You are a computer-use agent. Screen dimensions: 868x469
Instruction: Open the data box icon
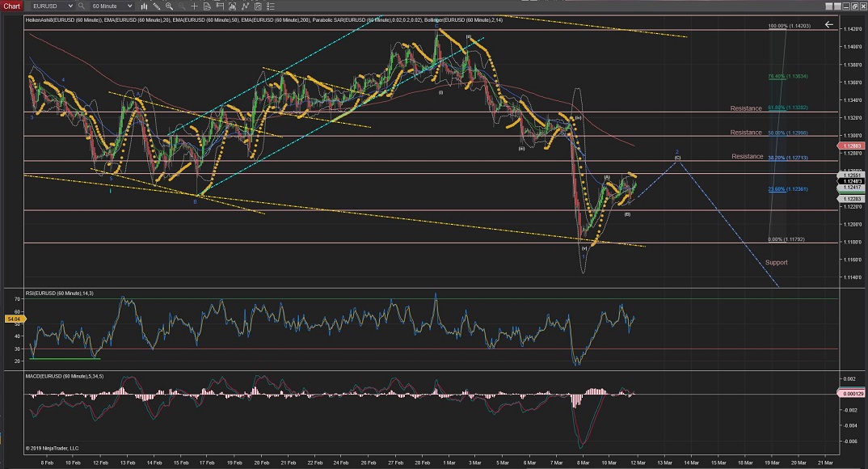[x=207, y=6]
